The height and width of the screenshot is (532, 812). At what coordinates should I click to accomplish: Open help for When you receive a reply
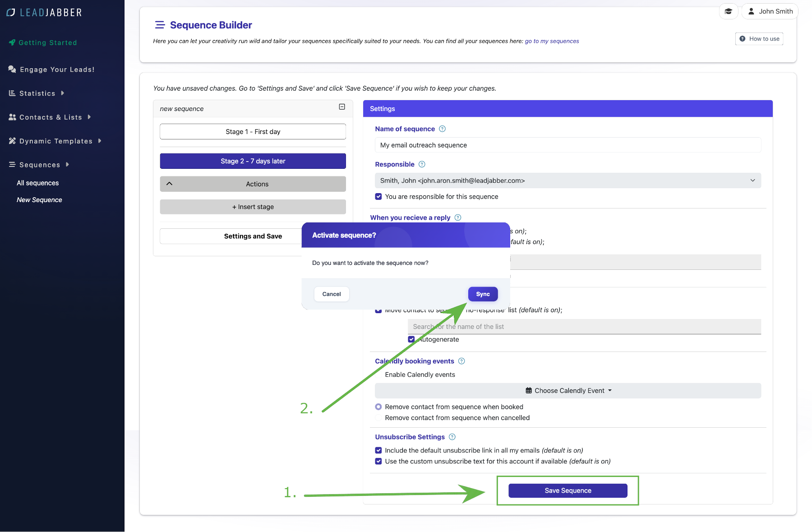pos(458,217)
